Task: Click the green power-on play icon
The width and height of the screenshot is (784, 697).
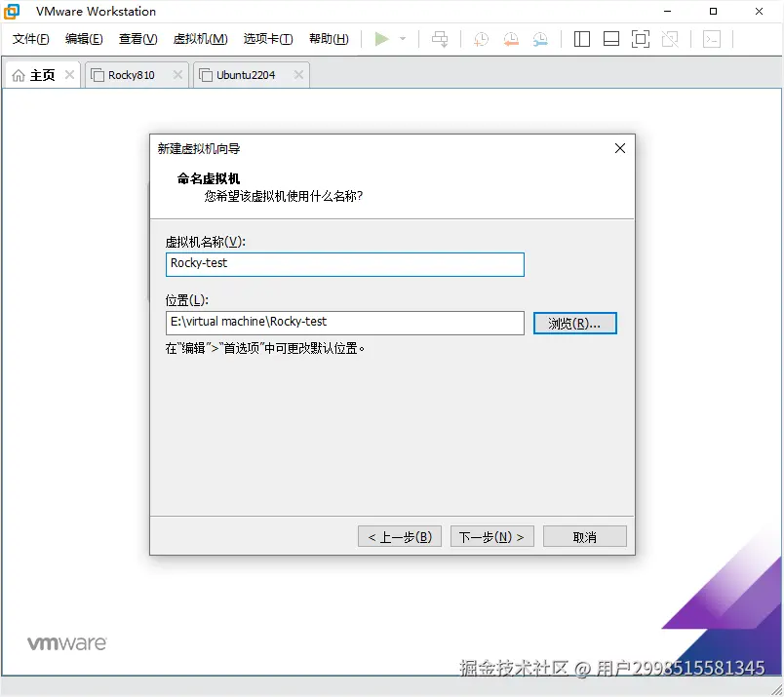Action: pos(381,38)
